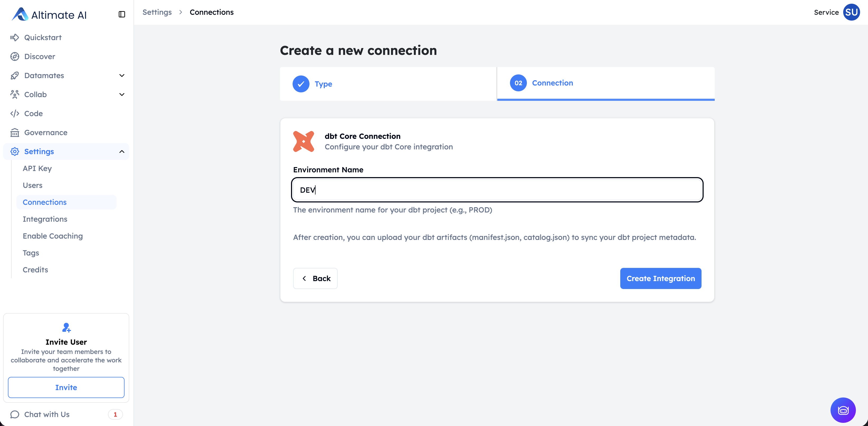Click the Altimate AI logo

pyautogui.click(x=49, y=15)
